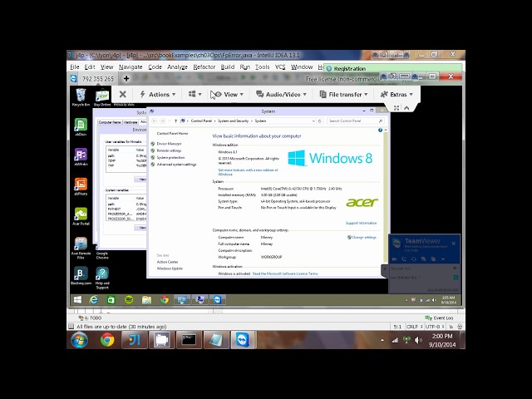Open the Navigate menu in IntelliJ
This screenshot has width=532, height=399.
[131, 67]
